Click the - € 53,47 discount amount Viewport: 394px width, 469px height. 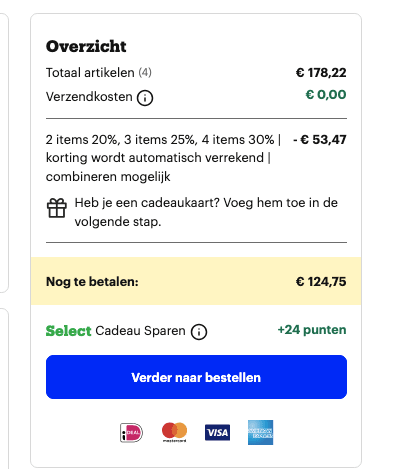[320, 139]
